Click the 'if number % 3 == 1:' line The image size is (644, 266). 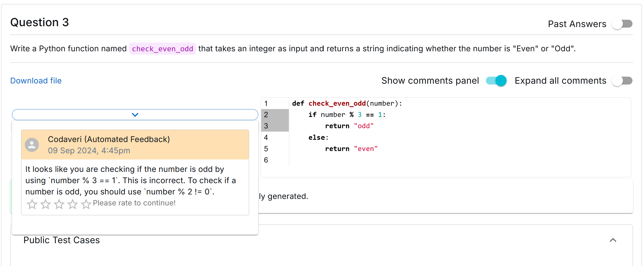[x=347, y=115]
